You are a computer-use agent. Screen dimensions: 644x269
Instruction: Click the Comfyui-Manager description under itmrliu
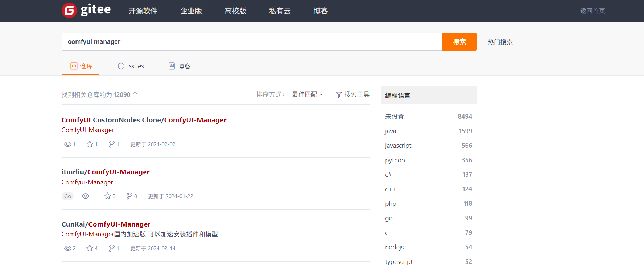(87, 182)
